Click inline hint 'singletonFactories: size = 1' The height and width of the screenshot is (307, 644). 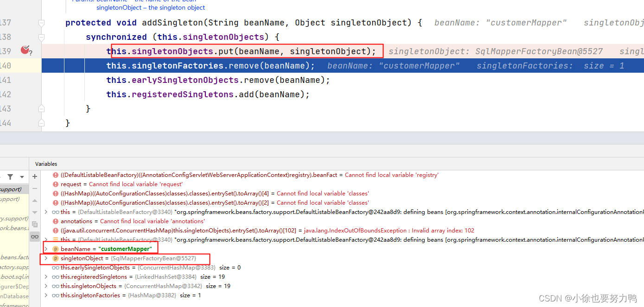[550, 66]
